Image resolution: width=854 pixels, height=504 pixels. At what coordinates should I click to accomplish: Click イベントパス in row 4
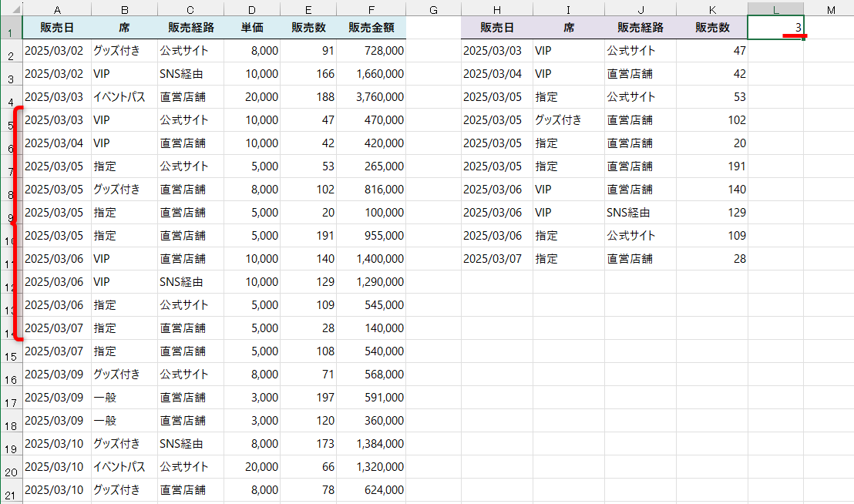click(x=125, y=97)
